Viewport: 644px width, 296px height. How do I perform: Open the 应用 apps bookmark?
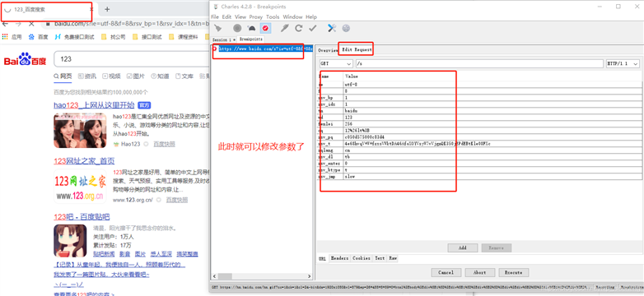(12, 37)
